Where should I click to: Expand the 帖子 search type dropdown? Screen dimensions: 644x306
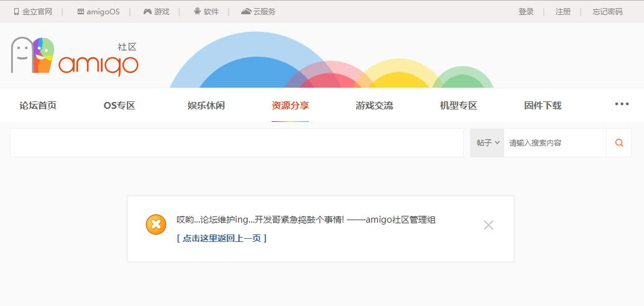tap(487, 142)
